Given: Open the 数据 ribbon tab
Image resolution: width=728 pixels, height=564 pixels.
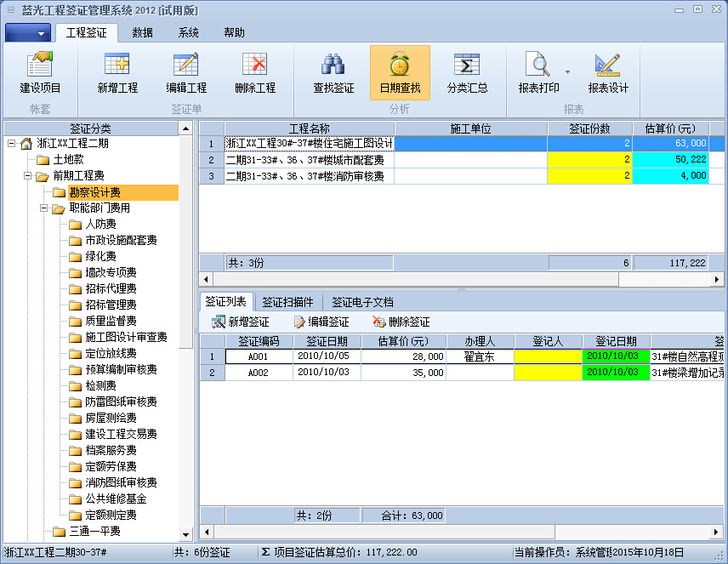Looking at the screenshot, I should [143, 33].
